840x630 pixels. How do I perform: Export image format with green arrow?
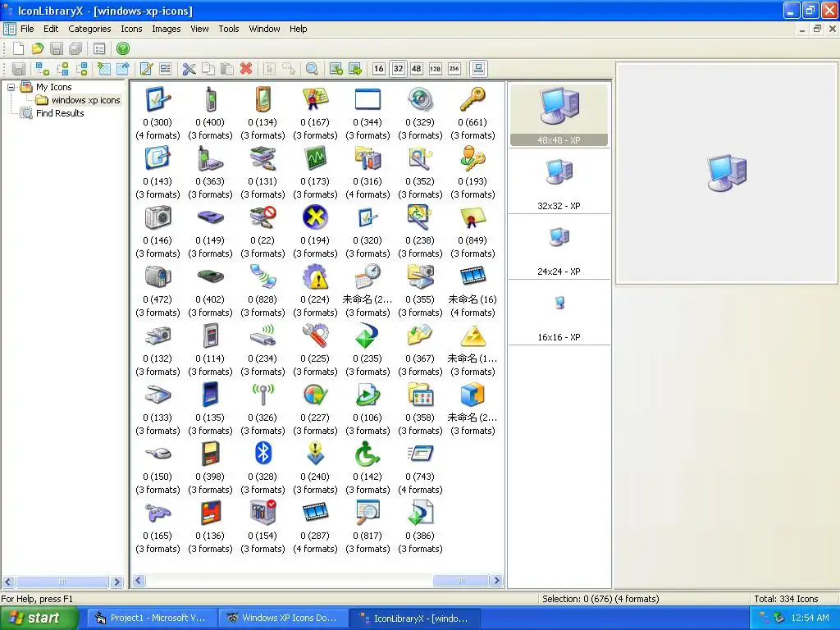354,69
